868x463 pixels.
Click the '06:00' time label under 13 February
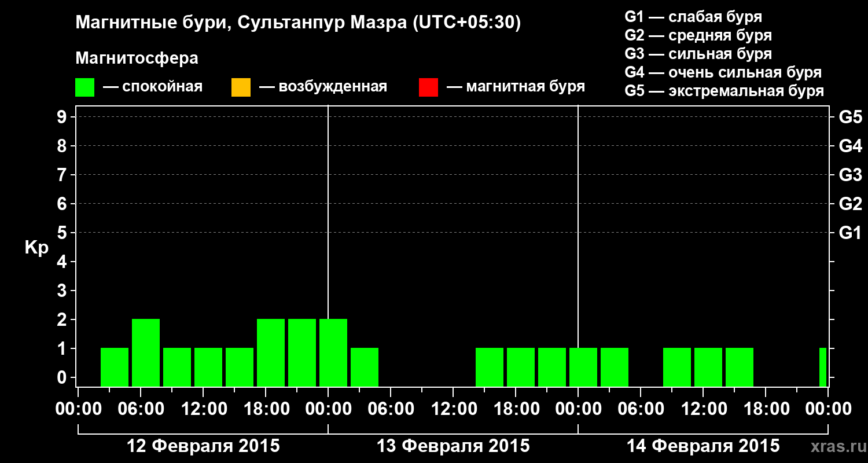(x=391, y=409)
